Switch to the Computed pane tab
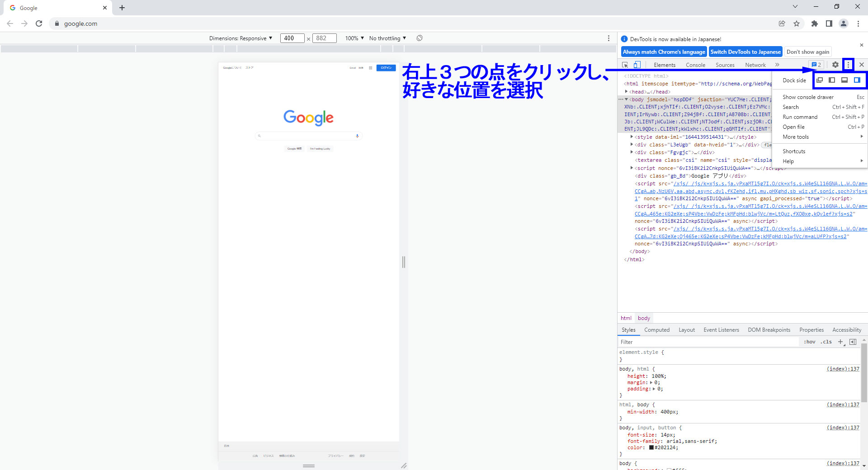 657,330
